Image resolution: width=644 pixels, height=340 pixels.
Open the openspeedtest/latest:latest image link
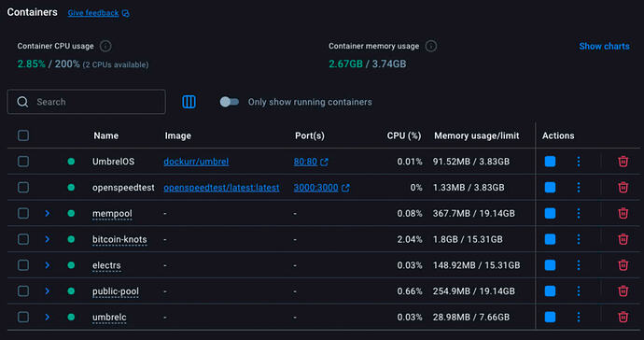pyautogui.click(x=221, y=188)
